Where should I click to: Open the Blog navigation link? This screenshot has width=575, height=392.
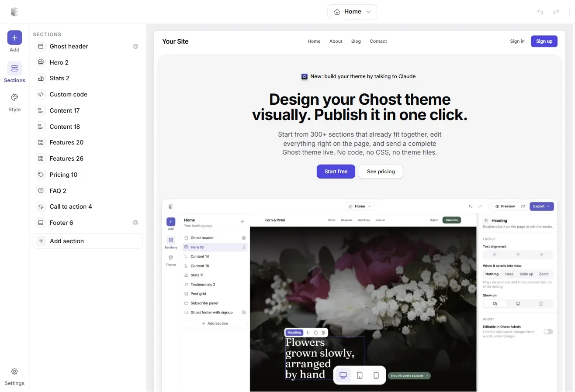pos(356,41)
